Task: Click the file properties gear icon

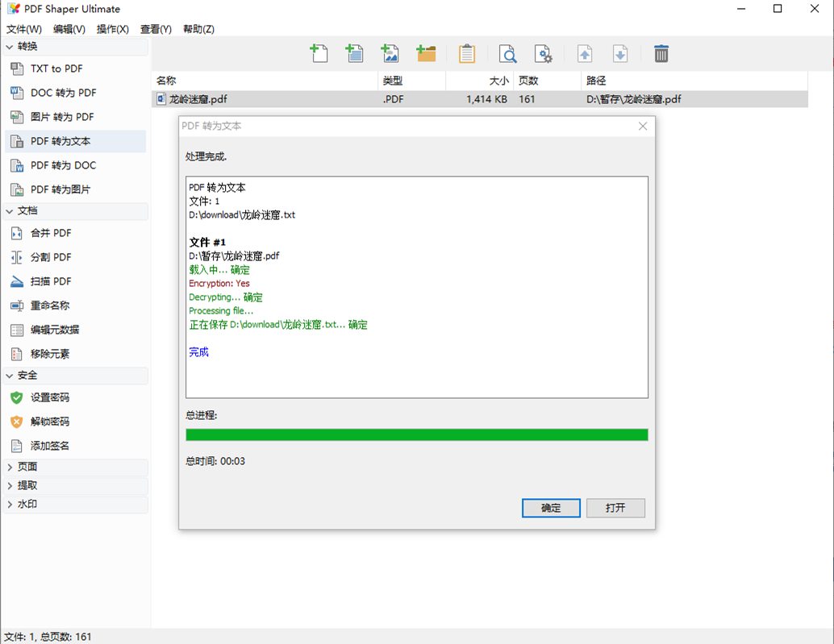Action: coord(544,54)
